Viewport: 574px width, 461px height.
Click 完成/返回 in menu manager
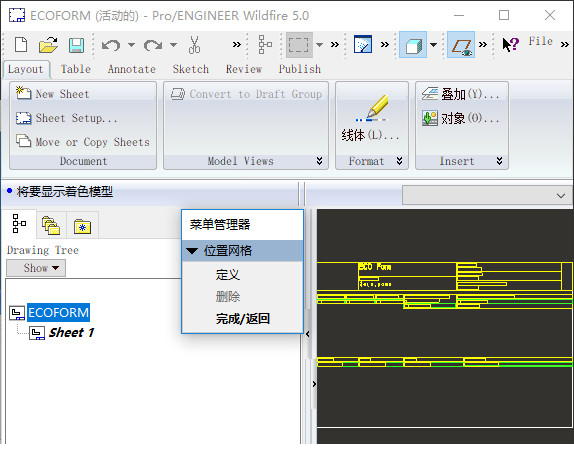point(243,319)
